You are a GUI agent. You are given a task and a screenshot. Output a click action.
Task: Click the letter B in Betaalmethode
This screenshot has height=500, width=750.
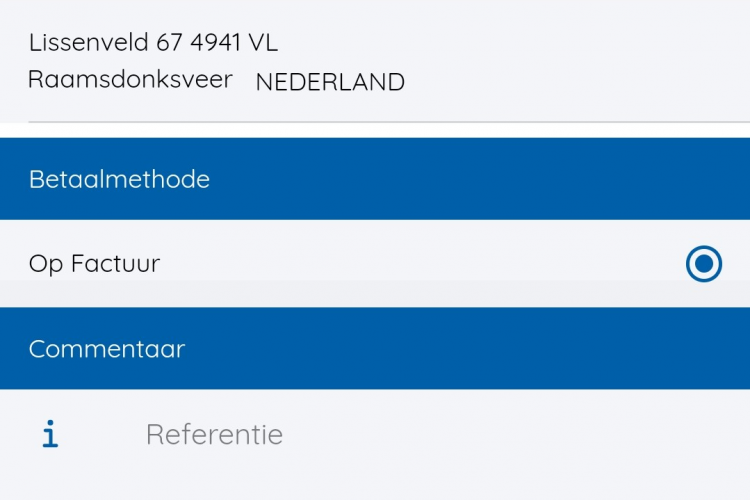[x=36, y=179]
